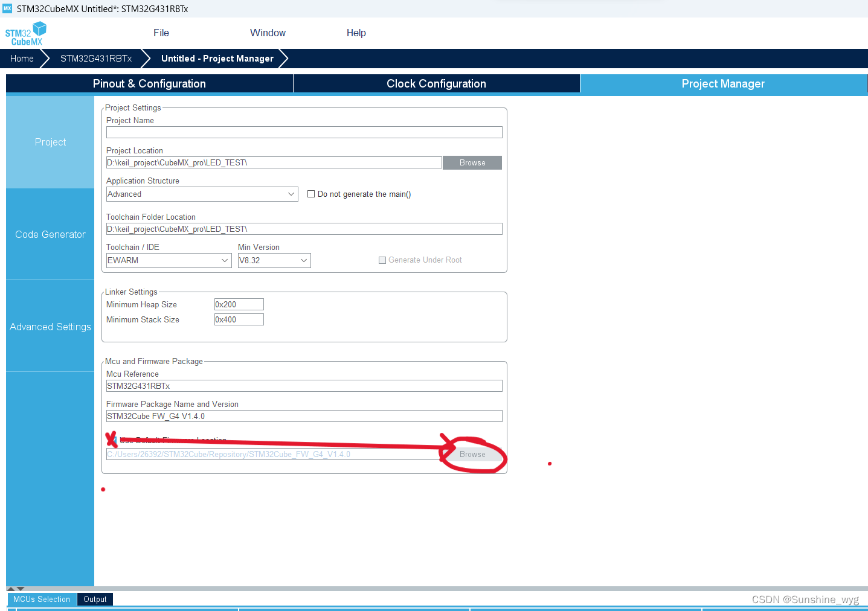Click the Mcu and Firmware Package label
Screen dimensions: 868x611
coord(154,361)
